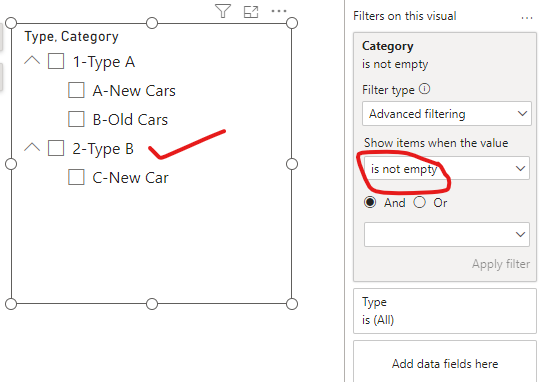Select the C-New Car item label
The width and height of the screenshot is (544, 382).
(130, 178)
